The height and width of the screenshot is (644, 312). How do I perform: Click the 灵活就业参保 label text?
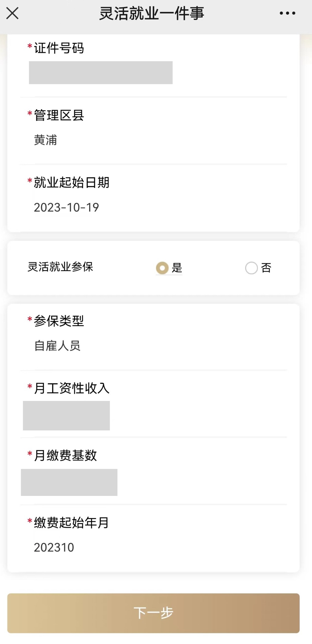pos(60,267)
